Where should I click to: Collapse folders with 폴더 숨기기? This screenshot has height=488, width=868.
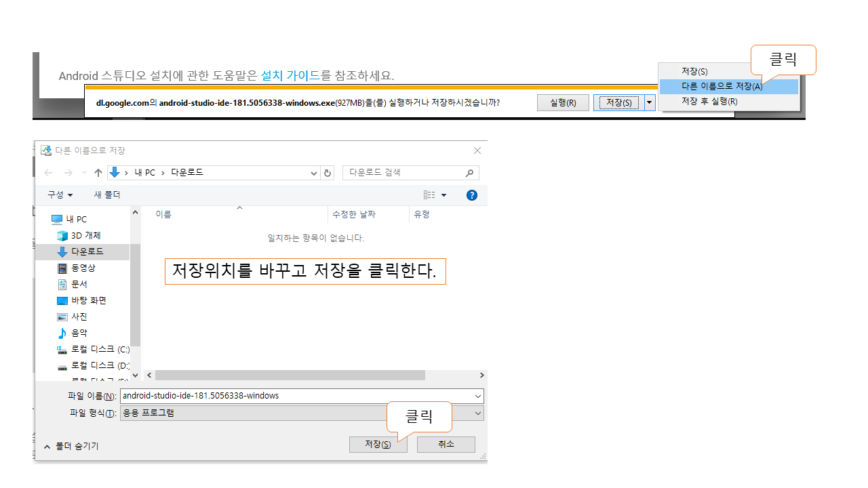pyautogui.click(x=71, y=446)
